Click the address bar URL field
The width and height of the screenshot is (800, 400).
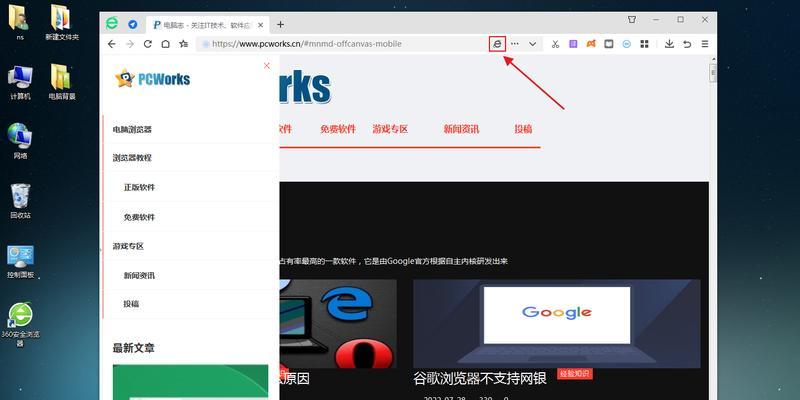point(342,44)
